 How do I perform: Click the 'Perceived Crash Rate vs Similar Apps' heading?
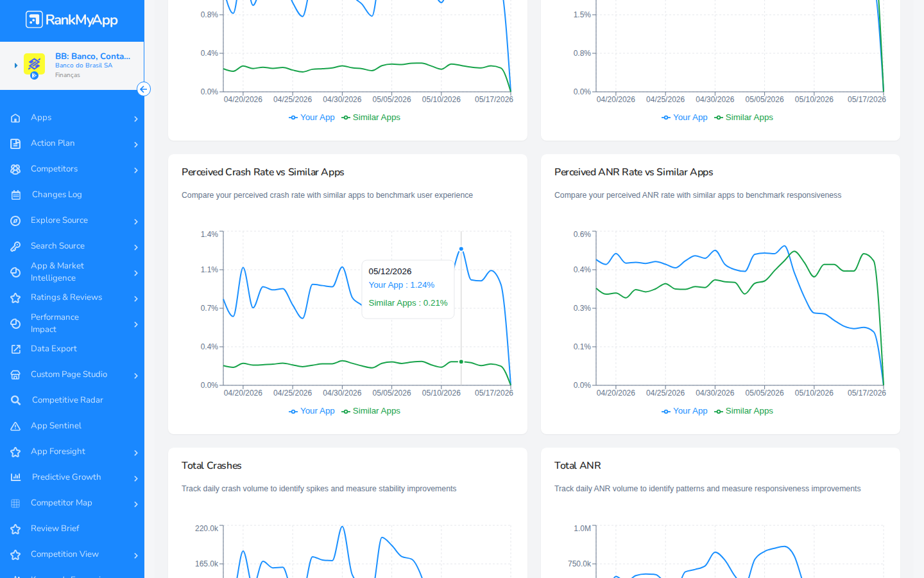(263, 172)
